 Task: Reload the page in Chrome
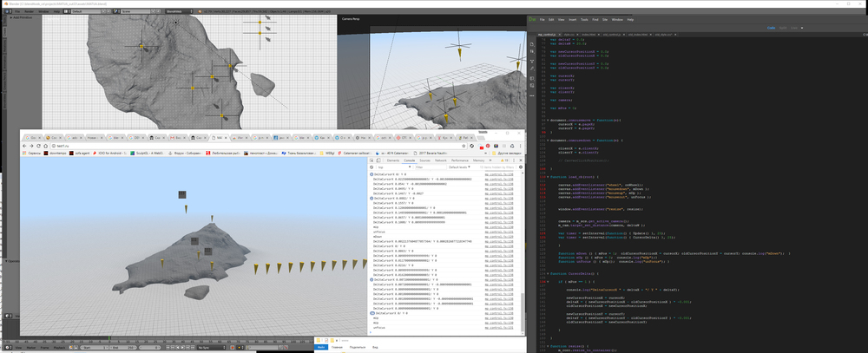click(39, 145)
